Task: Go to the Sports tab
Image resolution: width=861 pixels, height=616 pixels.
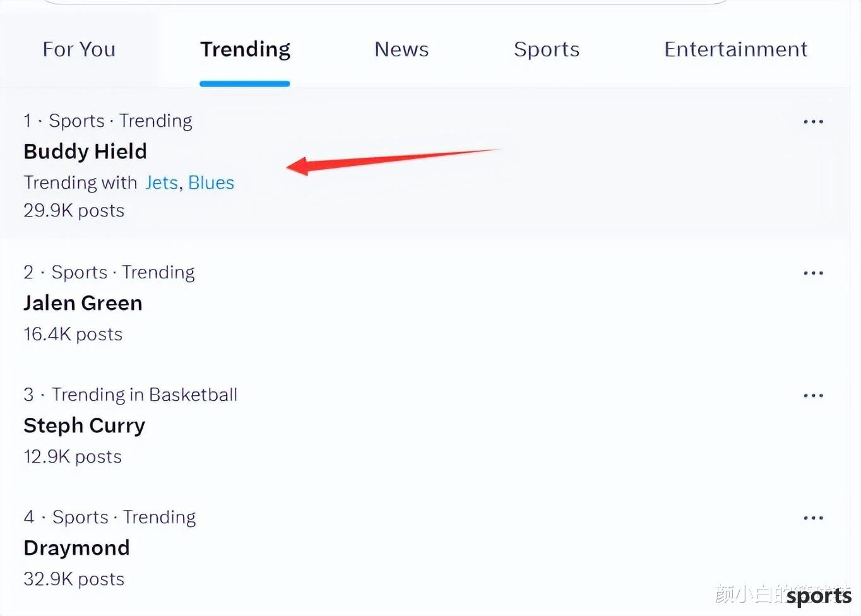Action: [547, 49]
